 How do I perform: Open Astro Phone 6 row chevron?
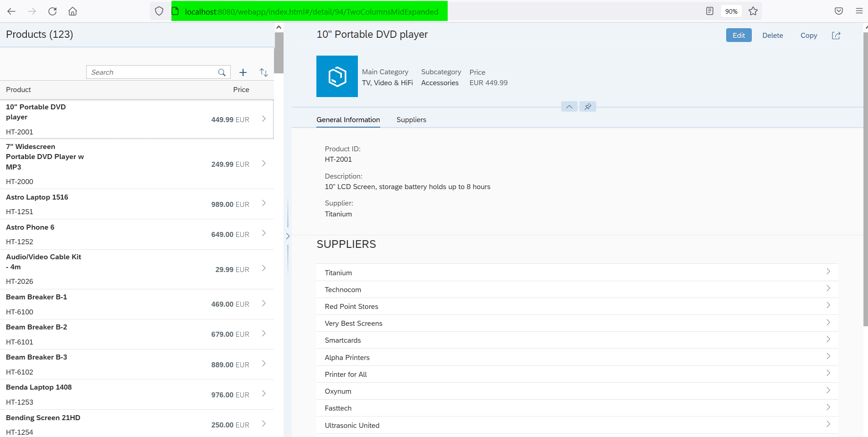point(263,233)
